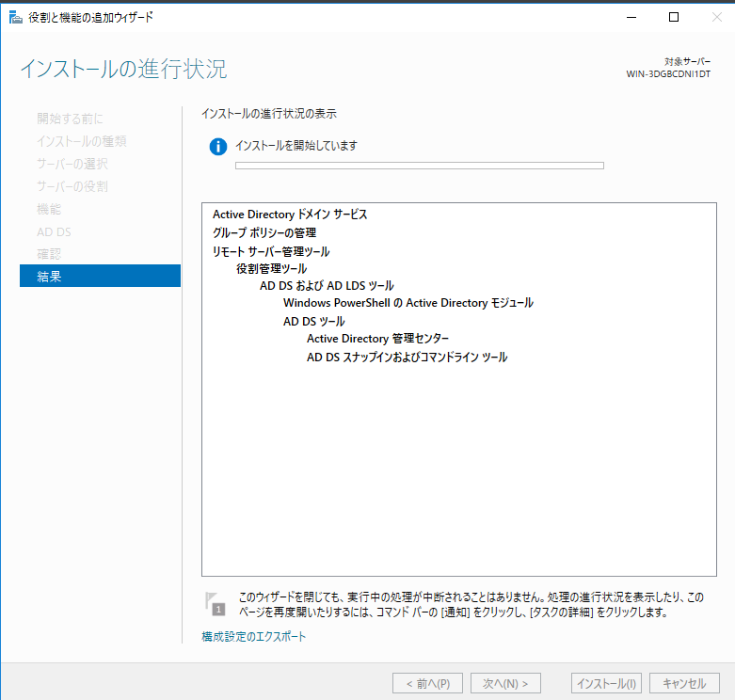Select the サーバーの役割 step
This screenshot has width=735, height=700.
tap(72, 186)
